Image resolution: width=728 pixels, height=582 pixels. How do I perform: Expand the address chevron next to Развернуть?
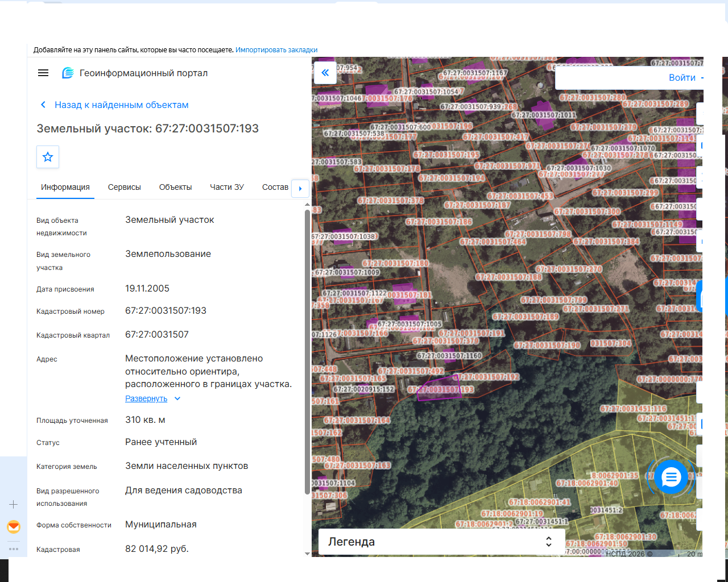(177, 398)
